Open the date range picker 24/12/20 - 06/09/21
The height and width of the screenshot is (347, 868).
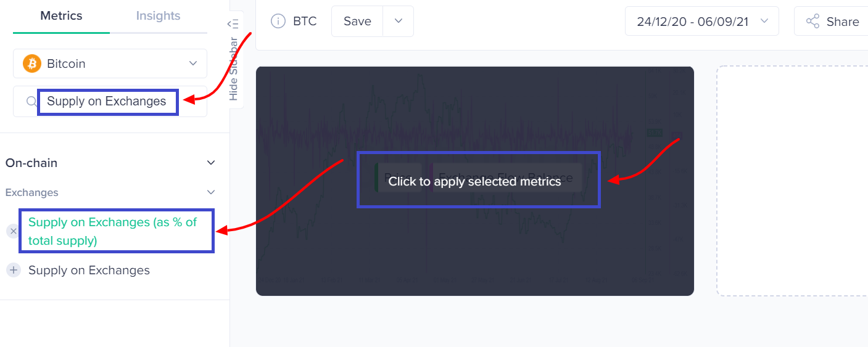point(702,22)
